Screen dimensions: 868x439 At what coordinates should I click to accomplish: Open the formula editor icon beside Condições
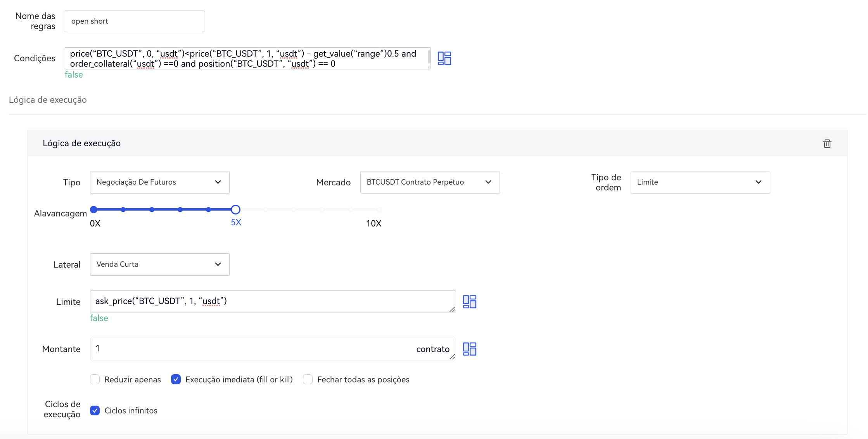444,58
